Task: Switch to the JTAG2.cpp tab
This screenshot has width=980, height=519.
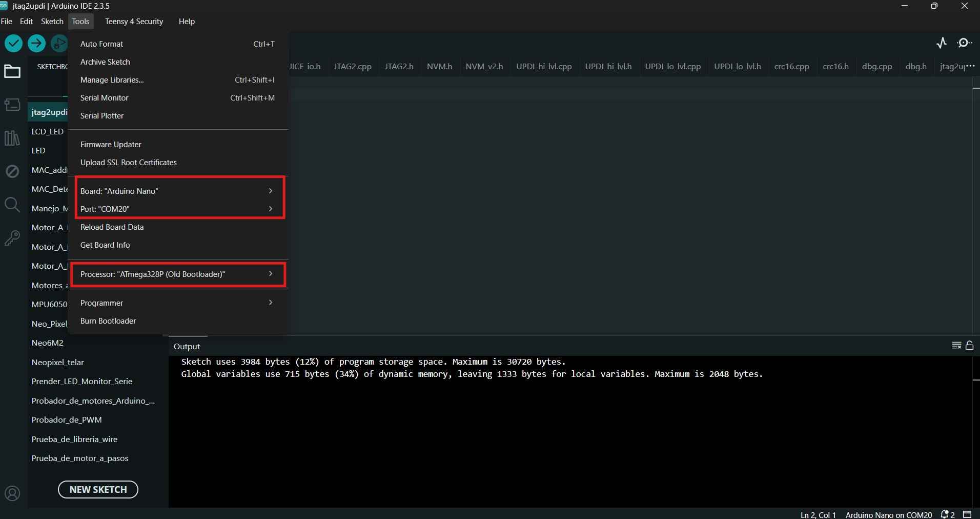Action: tap(353, 67)
